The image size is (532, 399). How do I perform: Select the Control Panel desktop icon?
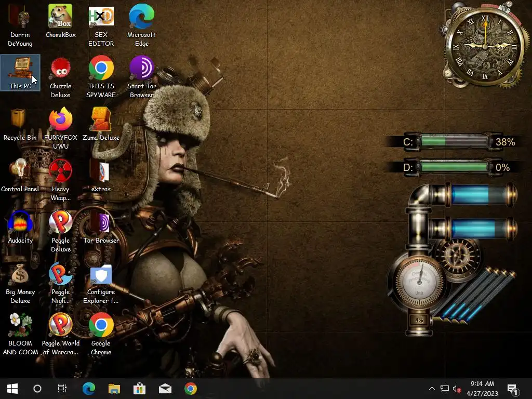click(20, 176)
